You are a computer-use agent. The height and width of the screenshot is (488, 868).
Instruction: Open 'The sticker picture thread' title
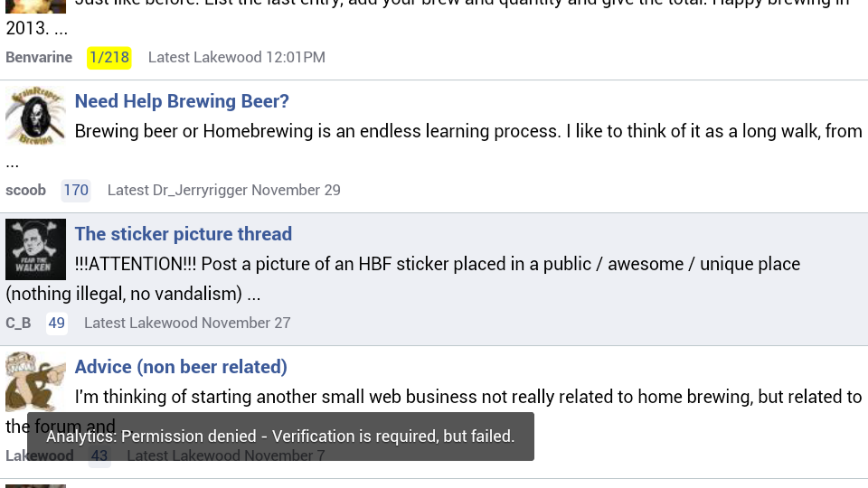[x=184, y=234]
